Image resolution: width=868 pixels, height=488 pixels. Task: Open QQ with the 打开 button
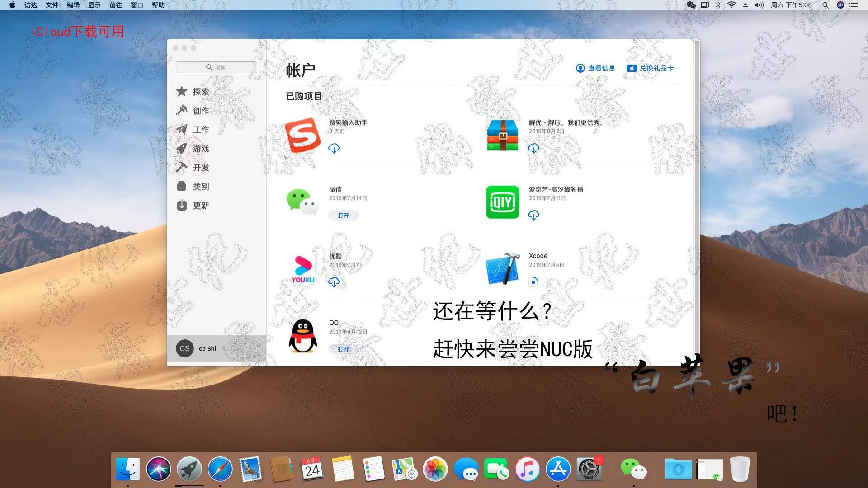pos(344,349)
